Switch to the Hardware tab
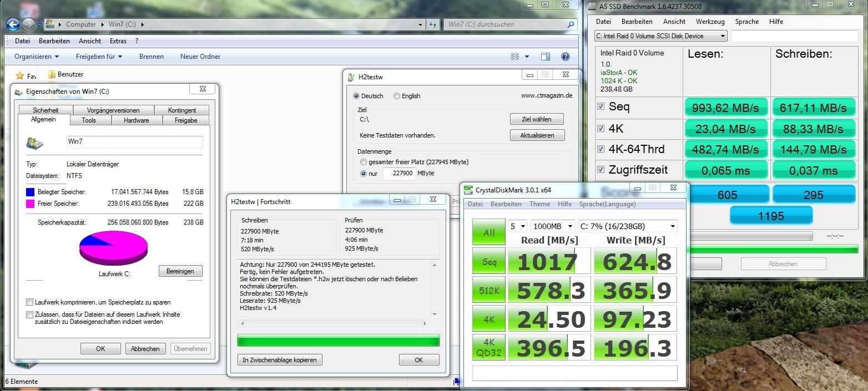Viewport: 868px width, 391px height. (x=137, y=120)
